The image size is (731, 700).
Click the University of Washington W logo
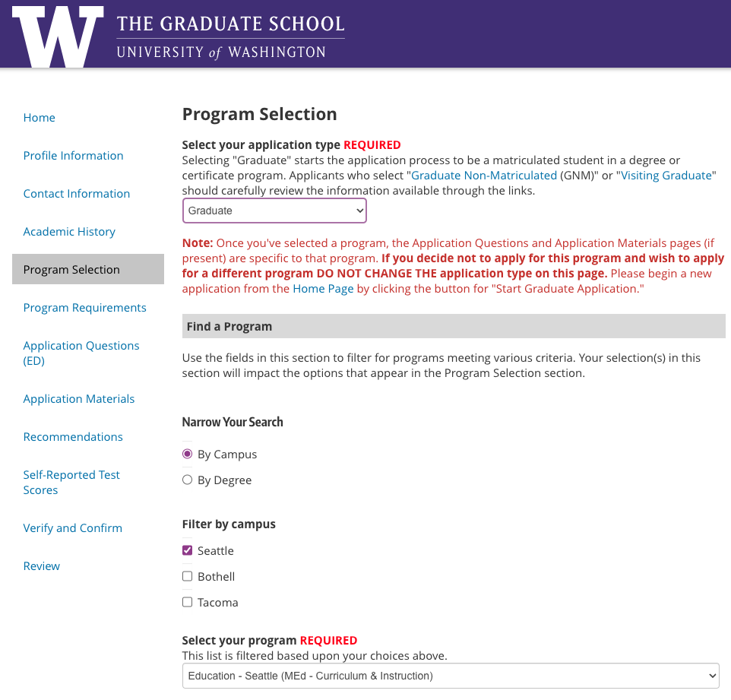click(58, 35)
